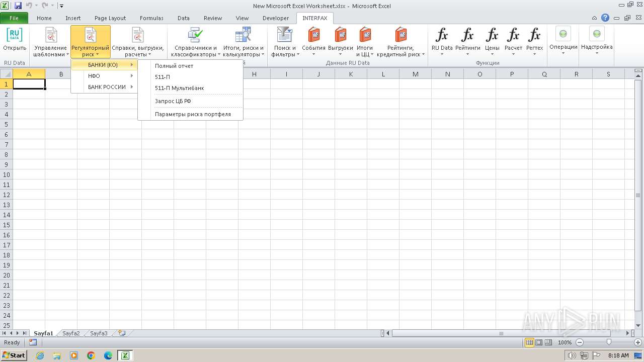
Task: Click the RU Data Открыть icon
Action: coord(15,40)
